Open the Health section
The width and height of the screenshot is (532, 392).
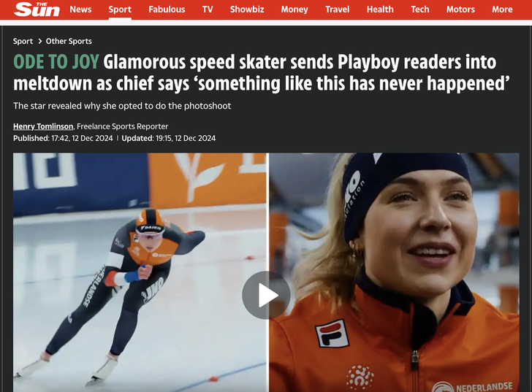[x=380, y=9]
